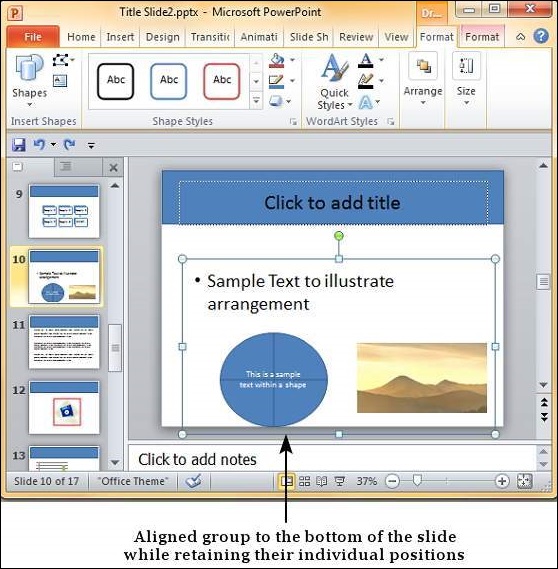This screenshot has width=558, height=569.
Task: Switch to the Home tab
Action: (81, 37)
